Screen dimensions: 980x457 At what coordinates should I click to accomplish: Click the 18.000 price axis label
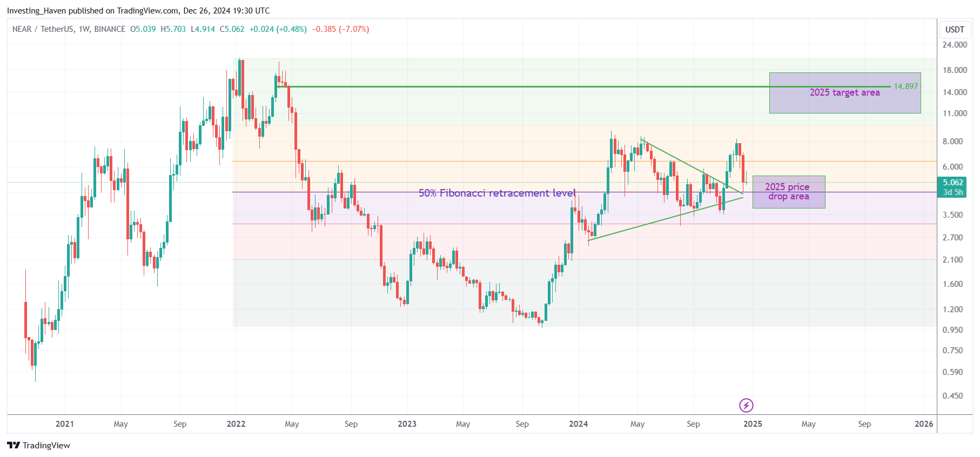(x=955, y=70)
